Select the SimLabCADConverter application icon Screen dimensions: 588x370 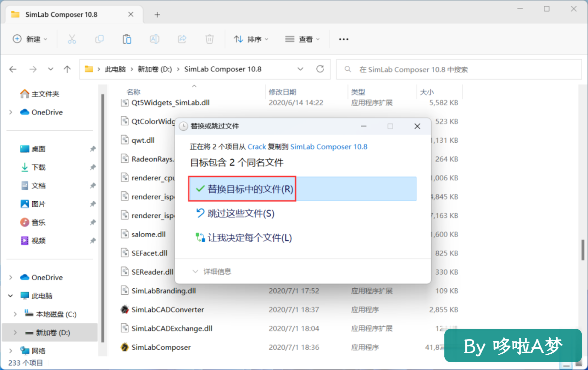pos(124,310)
